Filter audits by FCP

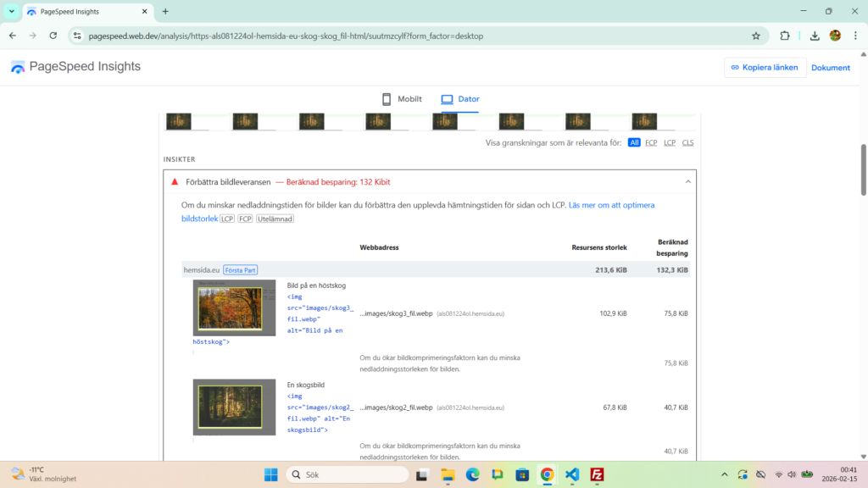(x=651, y=142)
